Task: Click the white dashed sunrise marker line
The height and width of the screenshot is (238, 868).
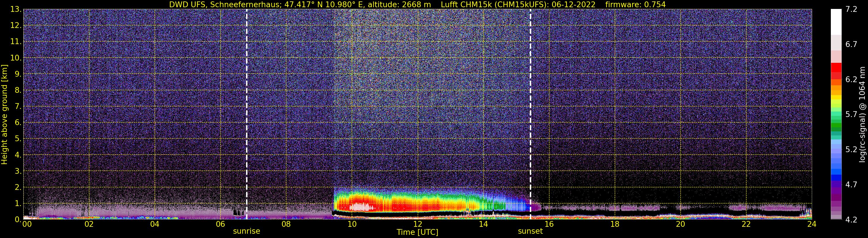Action: click(x=247, y=114)
